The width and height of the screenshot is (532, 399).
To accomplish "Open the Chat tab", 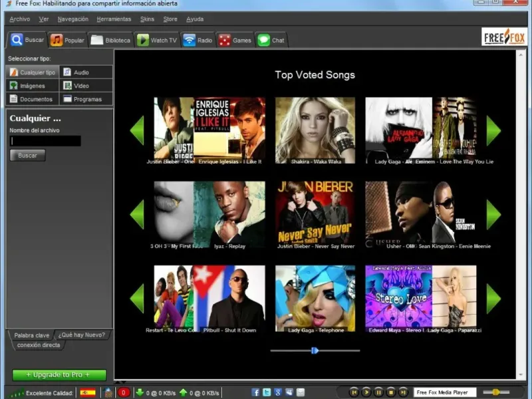I will pyautogui.click(x=271, y=41).
